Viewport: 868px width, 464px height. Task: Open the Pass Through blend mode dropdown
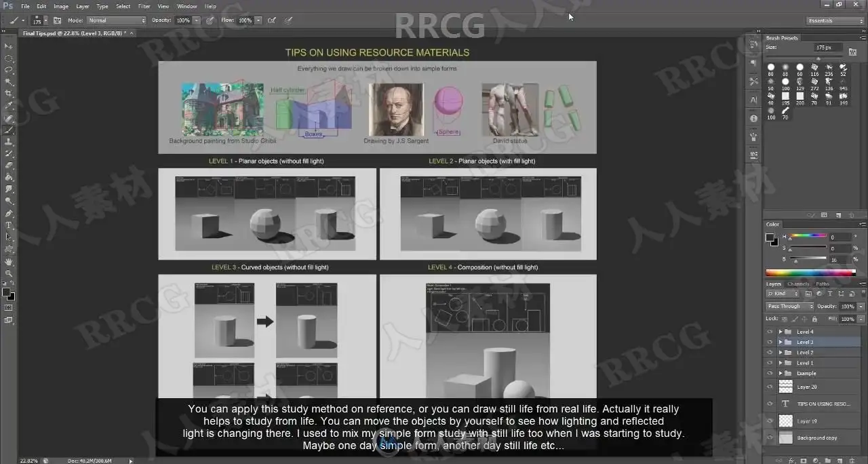pyautogui.click(x=790, y=307)
